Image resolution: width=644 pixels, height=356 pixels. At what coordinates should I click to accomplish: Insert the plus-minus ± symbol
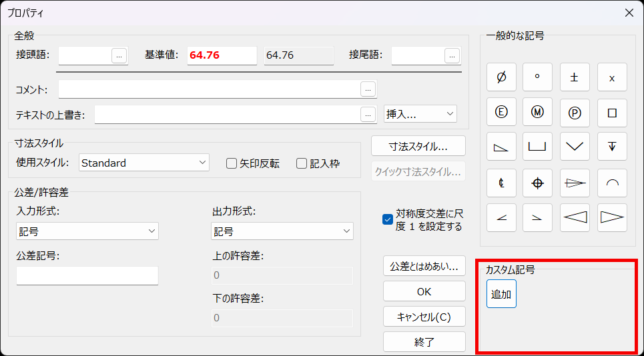(x=575, y=77)
